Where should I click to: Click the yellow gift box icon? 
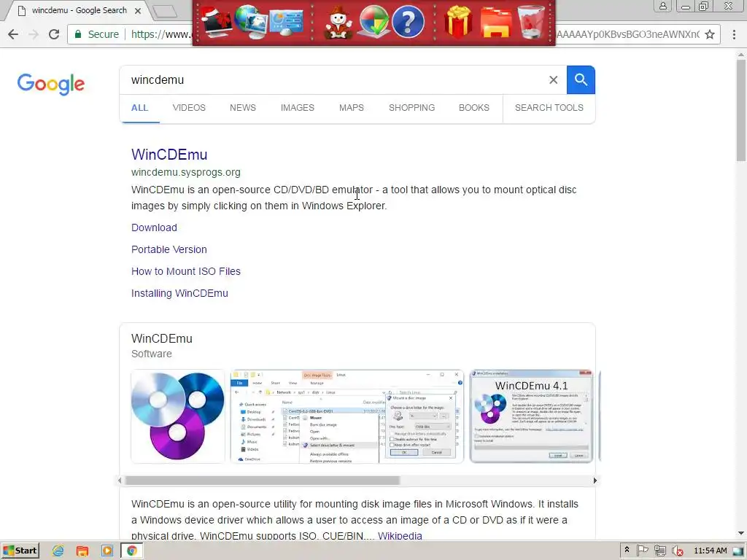[x=458, y=22]
